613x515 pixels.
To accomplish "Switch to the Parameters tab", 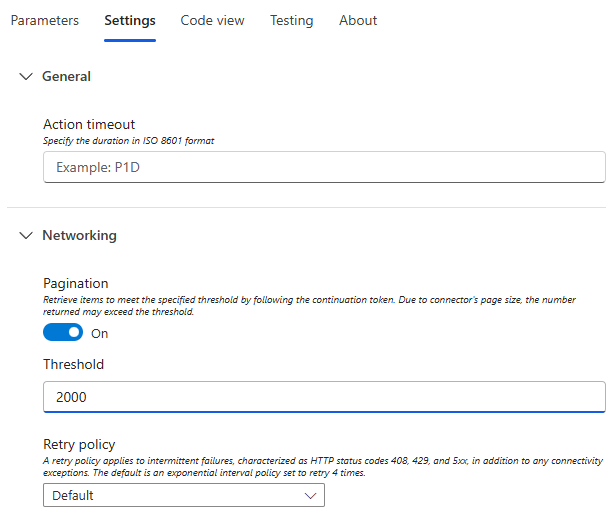I will coord(45,21).
